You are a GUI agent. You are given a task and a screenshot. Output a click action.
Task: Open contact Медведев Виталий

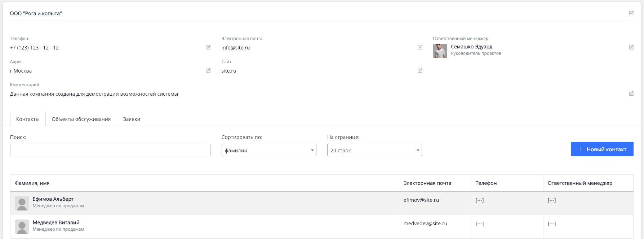pyautogui.click(x=56, y=222)
